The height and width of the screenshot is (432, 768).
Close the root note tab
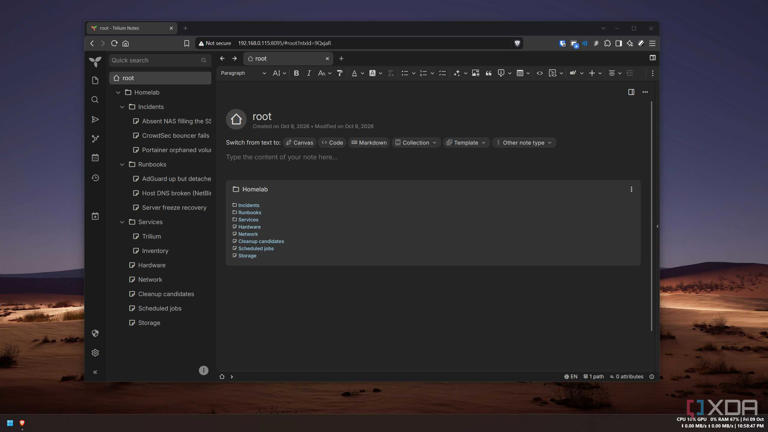pos(327,59)
